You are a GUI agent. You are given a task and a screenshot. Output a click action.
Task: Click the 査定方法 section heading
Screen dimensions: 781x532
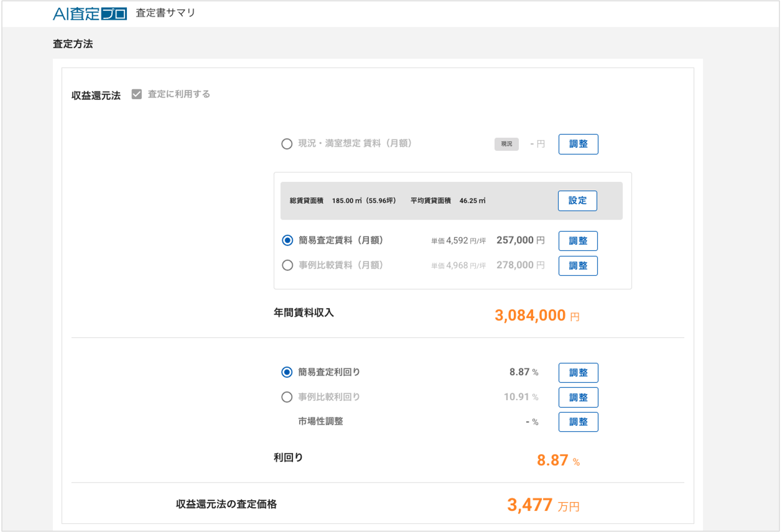coord(73,44)
